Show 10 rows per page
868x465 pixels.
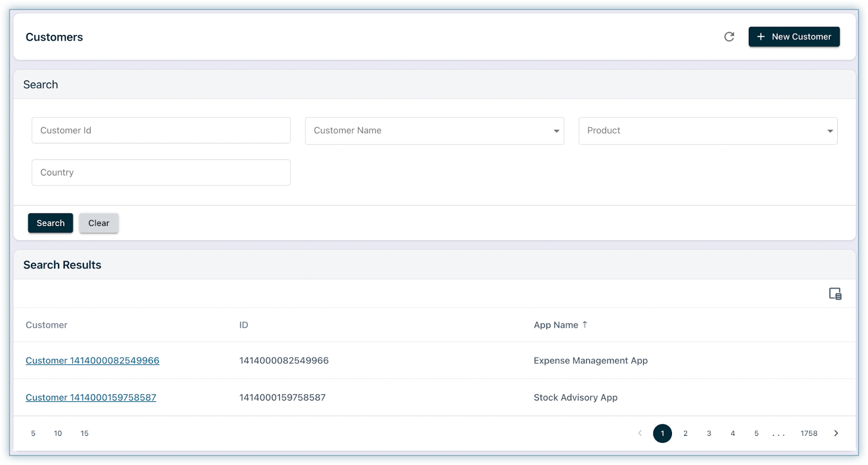(58, 433)
